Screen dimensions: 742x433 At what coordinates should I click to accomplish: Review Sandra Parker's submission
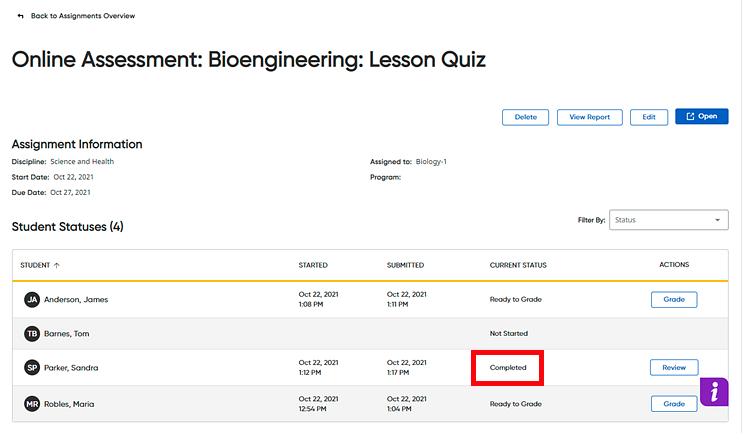click(674, 368)
